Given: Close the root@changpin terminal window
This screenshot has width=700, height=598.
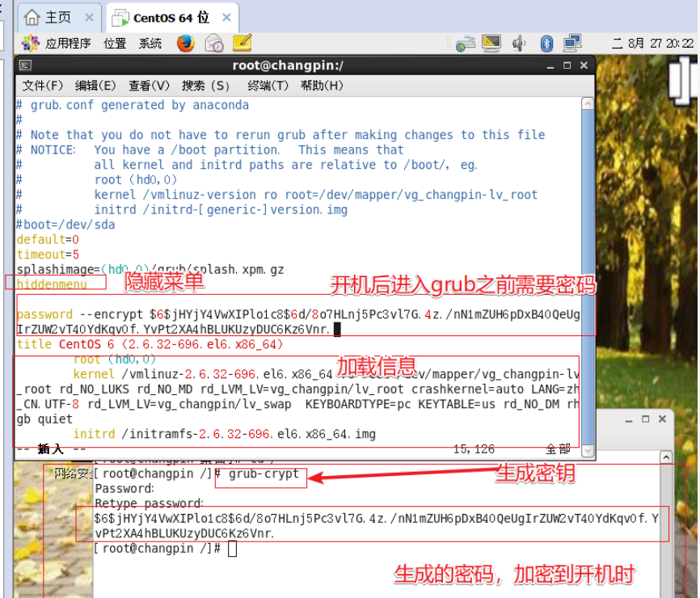Looking at the screenshot, I should click(584, 65).
